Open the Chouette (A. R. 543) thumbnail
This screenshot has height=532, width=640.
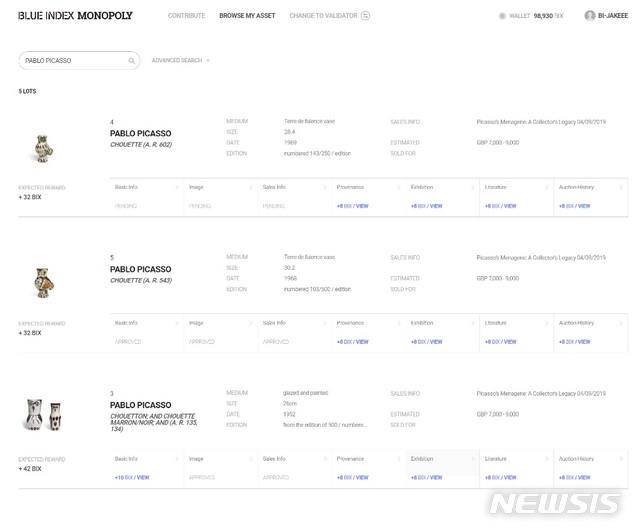(x=43, y=283)
